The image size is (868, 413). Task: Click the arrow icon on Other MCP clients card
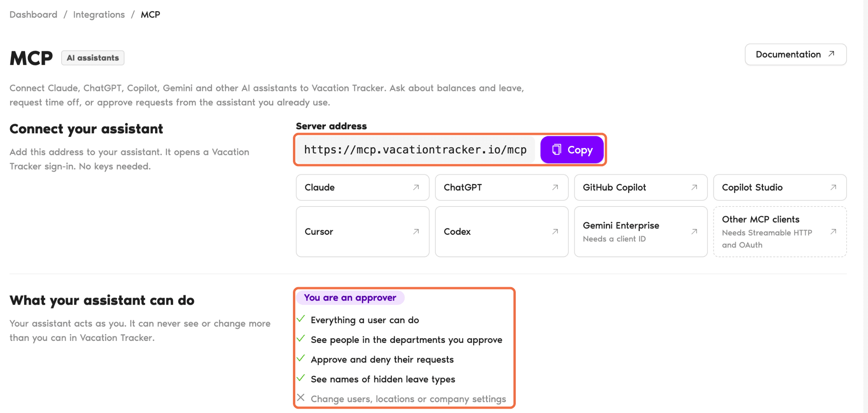(x=834, y=232)
